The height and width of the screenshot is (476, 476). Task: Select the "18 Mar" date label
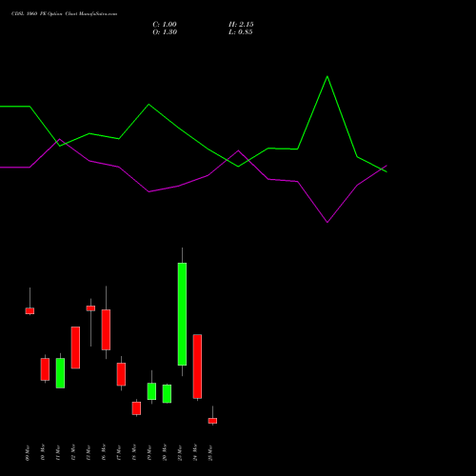134,453
